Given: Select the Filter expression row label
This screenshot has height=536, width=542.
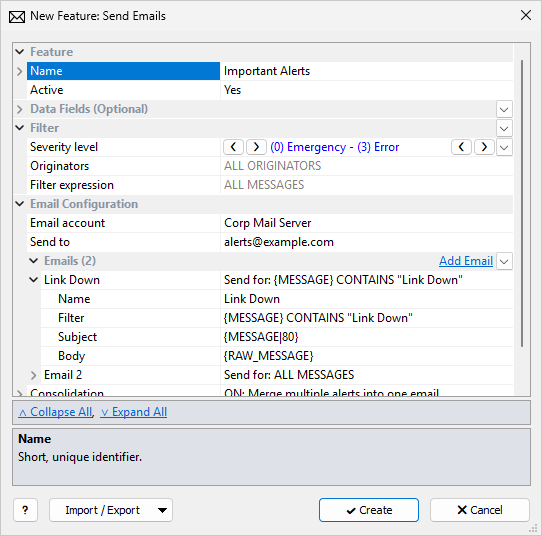Looking at the screenshot, I should click(x=123, y=185).
